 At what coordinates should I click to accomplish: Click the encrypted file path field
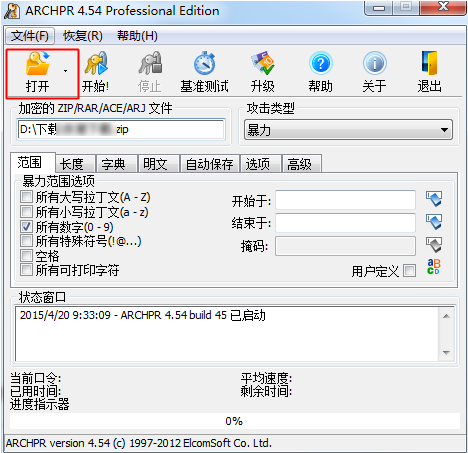pos(121,129)
